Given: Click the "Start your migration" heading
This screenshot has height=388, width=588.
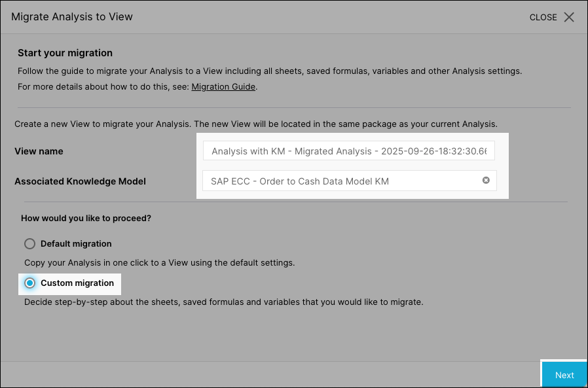Looking at the screenshot, I should pos(65,53).
